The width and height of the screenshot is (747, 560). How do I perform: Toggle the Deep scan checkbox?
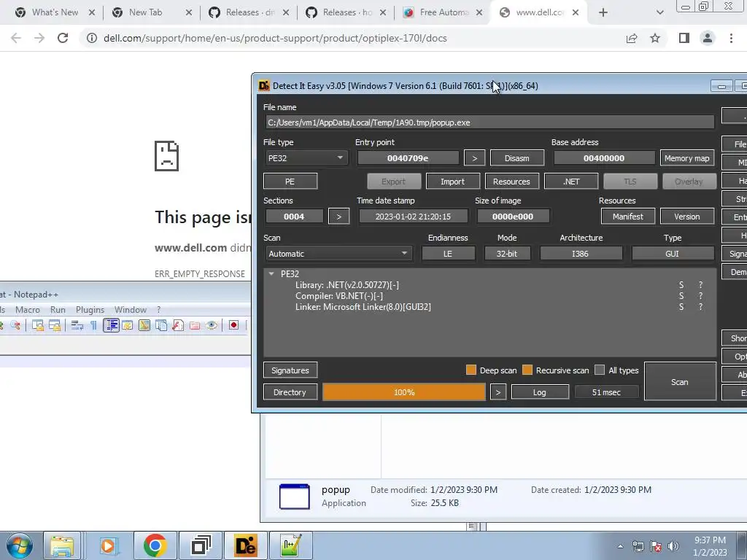point(471,370)
